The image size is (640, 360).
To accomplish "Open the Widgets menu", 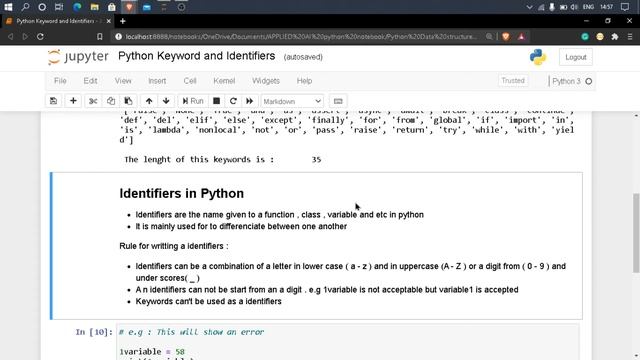I will point(266,81).
